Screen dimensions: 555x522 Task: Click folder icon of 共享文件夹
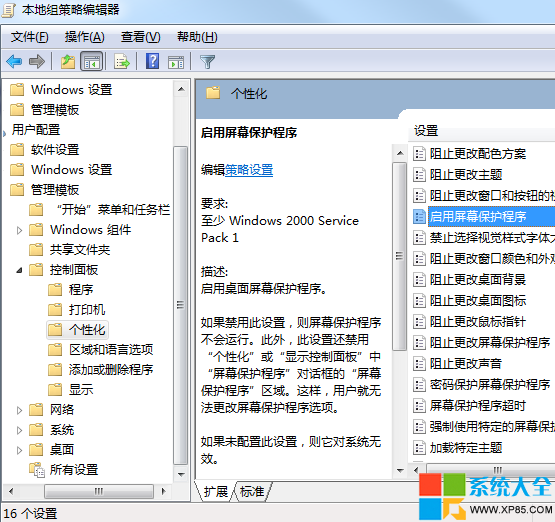pyautogui.click(x=36, y=250)
